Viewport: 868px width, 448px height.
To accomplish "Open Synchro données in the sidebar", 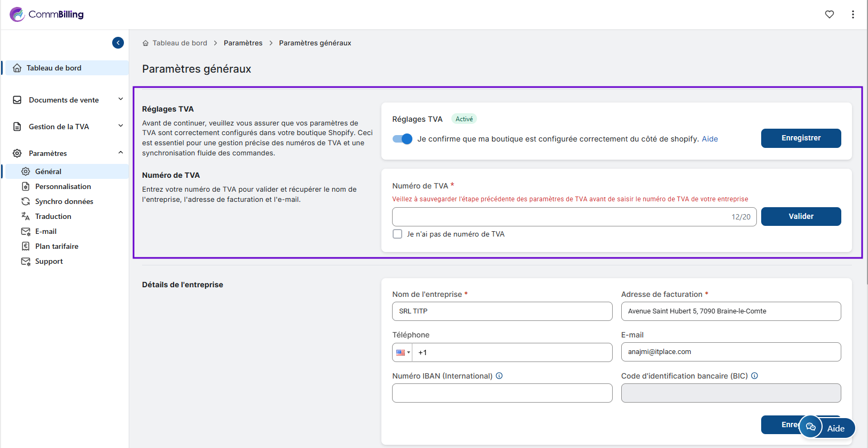I will coord(64,201).
